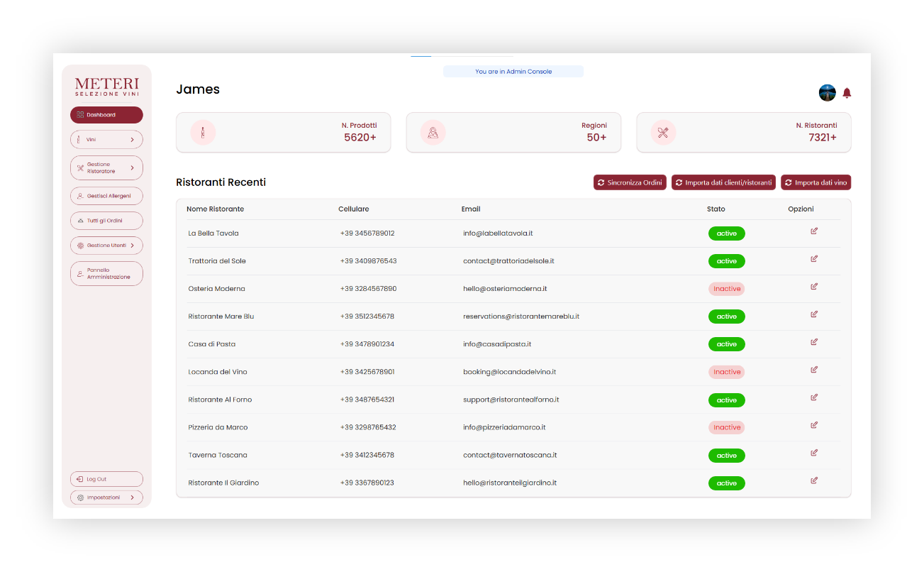924x572 pixels.
Task: Toggle active status of Taverna Toscana
Action: pyautogui.click(x=726, y=456)
